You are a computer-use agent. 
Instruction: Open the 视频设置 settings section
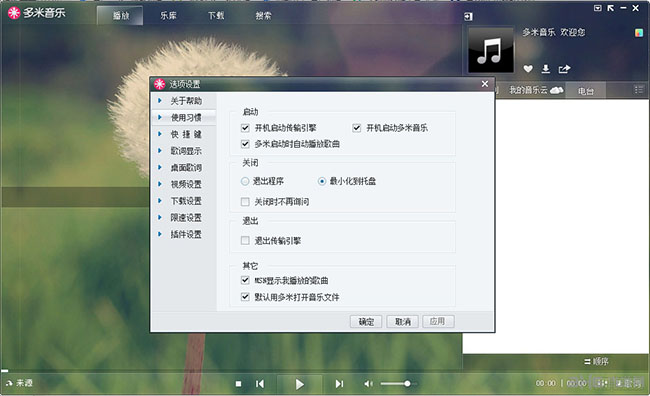coord(184,184)
